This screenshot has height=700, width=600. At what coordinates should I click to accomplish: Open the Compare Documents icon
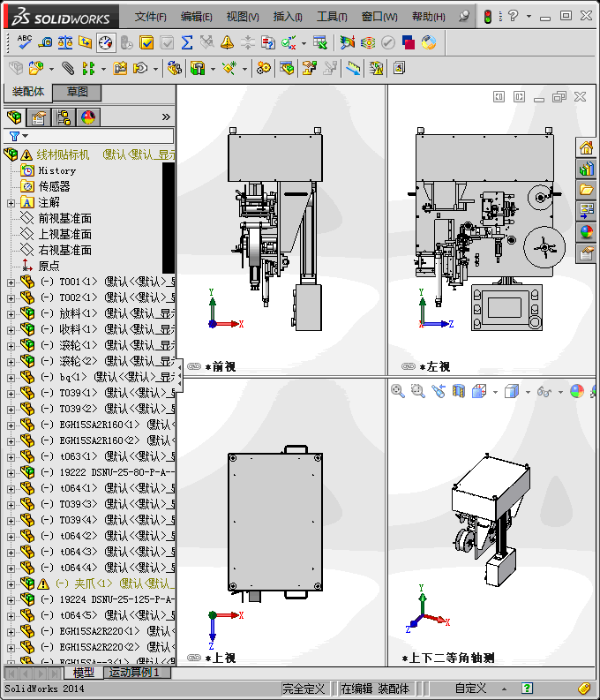point(268,43)
